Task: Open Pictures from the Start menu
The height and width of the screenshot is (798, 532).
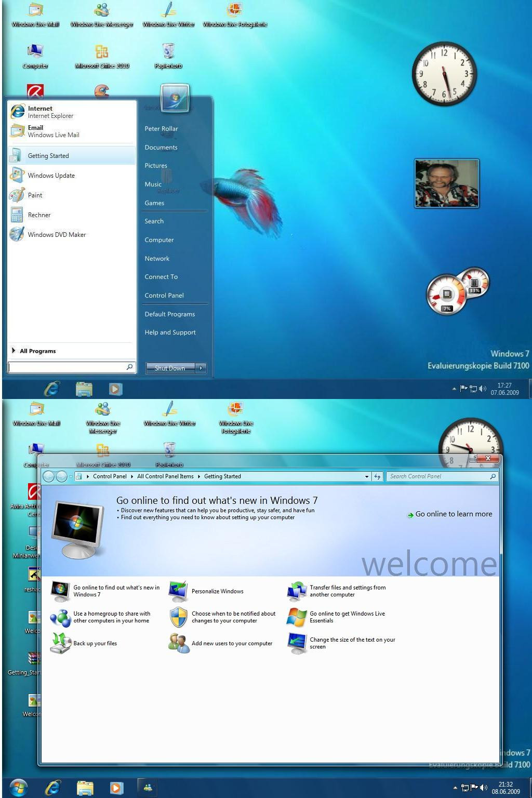Action: coord(156,166)
